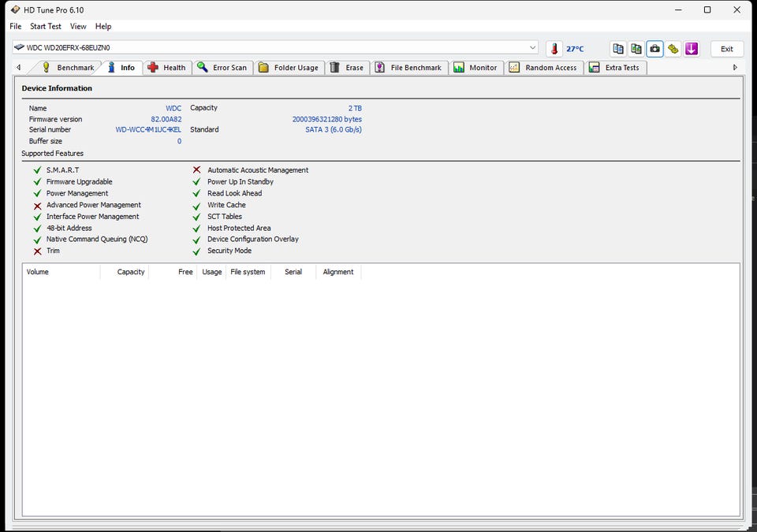This screenshot has width=757, height=532.
Task: Click the Exit button
Action: pos(726,49)
